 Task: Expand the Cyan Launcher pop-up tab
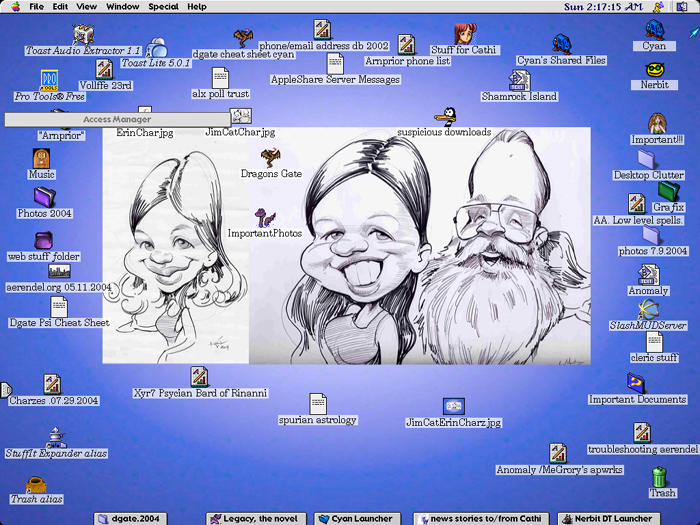coord(358,518)
